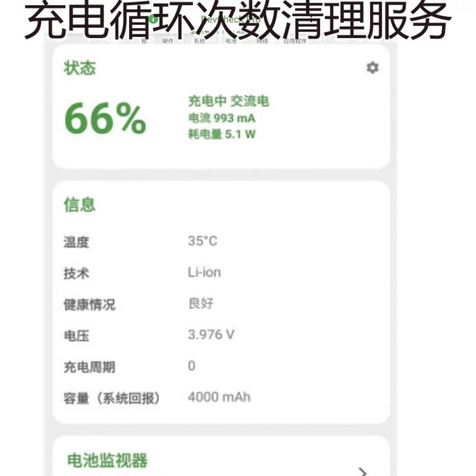The height and width of the screenshot is (476, 476).
Task: Click the green info icon beside DevCheck title
Action: [x=154, y=19]
